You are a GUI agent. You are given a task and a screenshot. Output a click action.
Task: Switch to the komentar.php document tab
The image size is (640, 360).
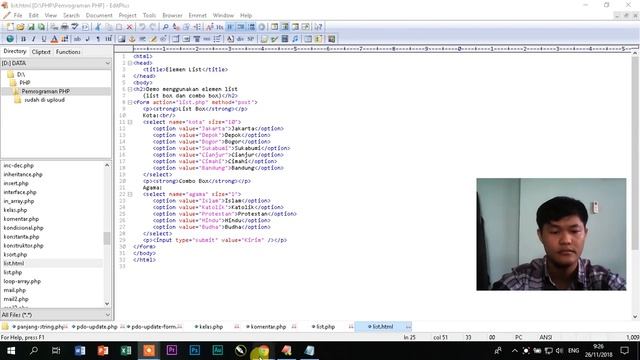point(268,327)
